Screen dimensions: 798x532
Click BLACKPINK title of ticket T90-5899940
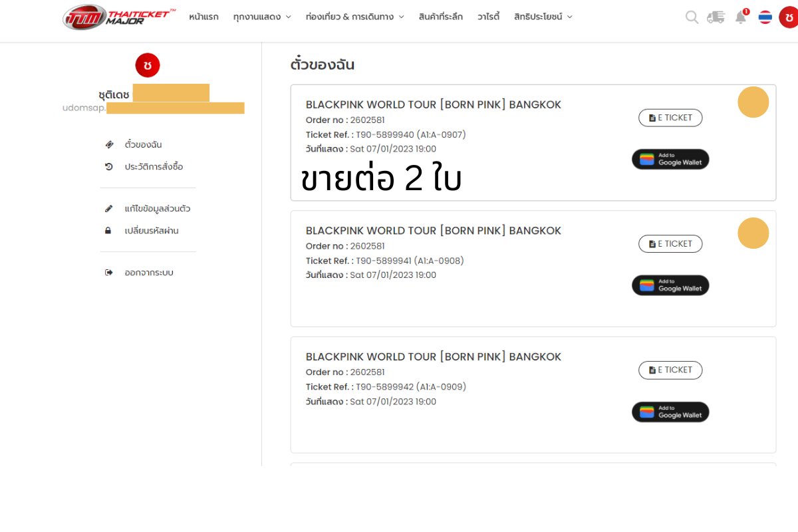[x=434, y=104]
